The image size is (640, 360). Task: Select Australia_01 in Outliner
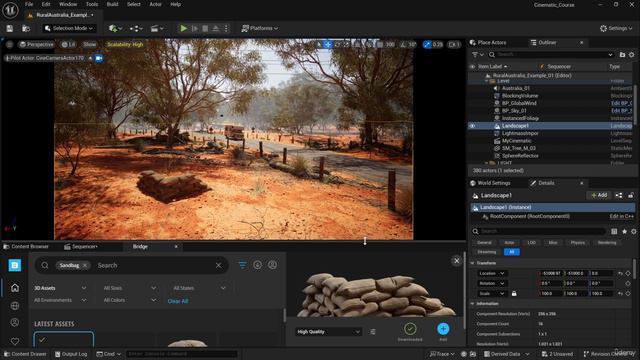point(516,88)
